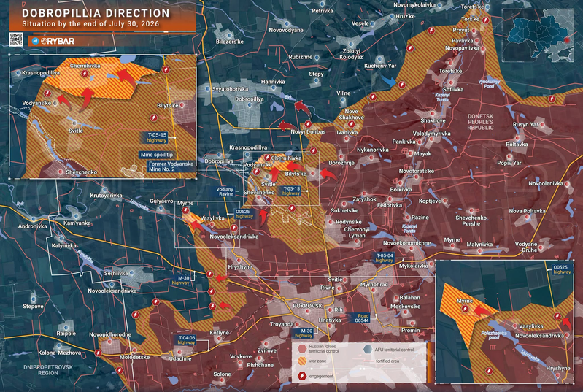Click the @RYBAR channel handle
Viewport: 583px width, 392px height.
tap(57, 41)
